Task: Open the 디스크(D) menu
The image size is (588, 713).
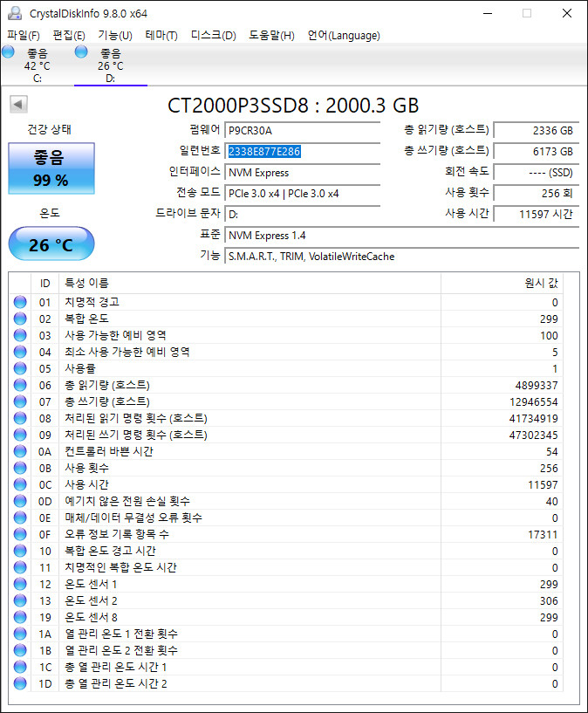Action: pos(213,36)
